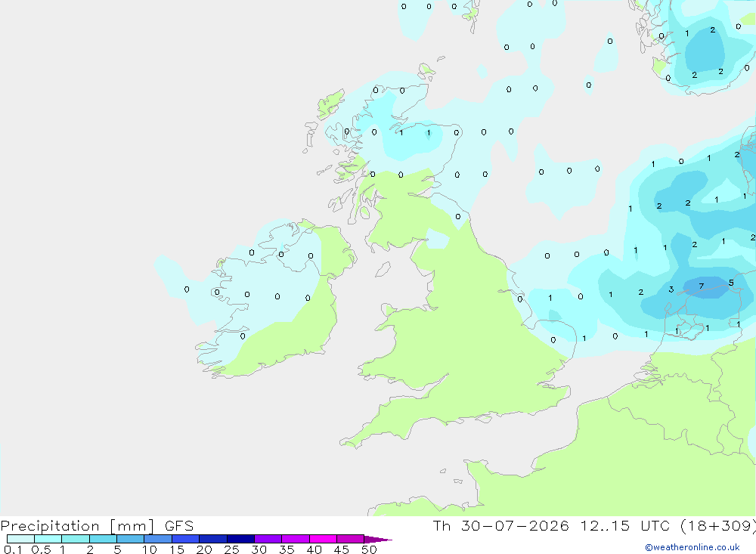756x554 pixels.
Task: Click the 'Precipitation [mm] GFS' title text
Action: (97, 526)
